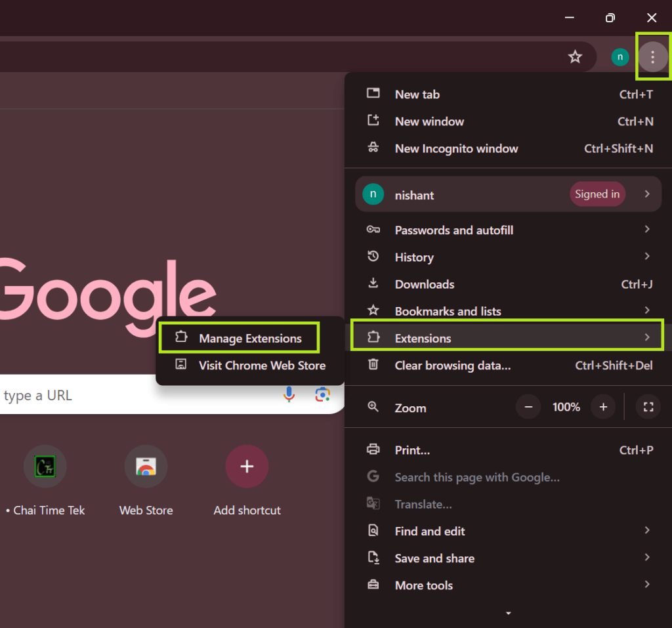Click the Signed in badge
This screenshot has height=628, width=672.
[x=597, y=194]
